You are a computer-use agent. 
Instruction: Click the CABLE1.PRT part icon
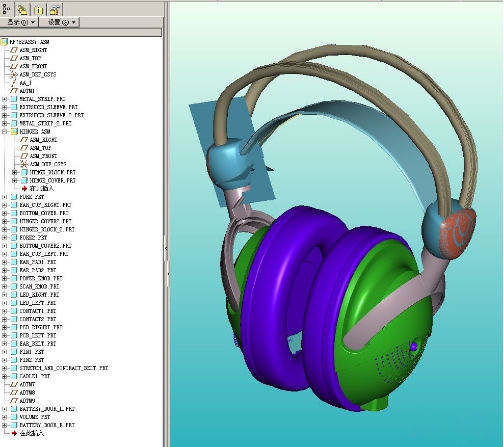[x=14, y=376]
